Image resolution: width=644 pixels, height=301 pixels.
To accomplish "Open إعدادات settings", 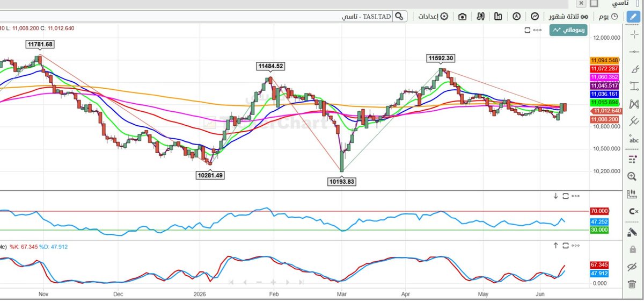I will point(434,17).
